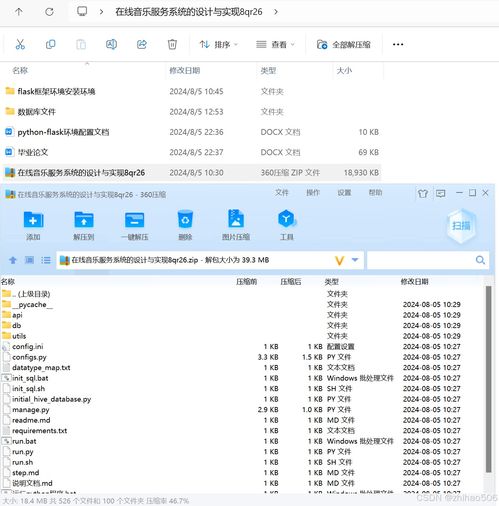Sort by 大小 column in Explorer
Viewport: 499px width, 506px height.
[x=344, y=71]
